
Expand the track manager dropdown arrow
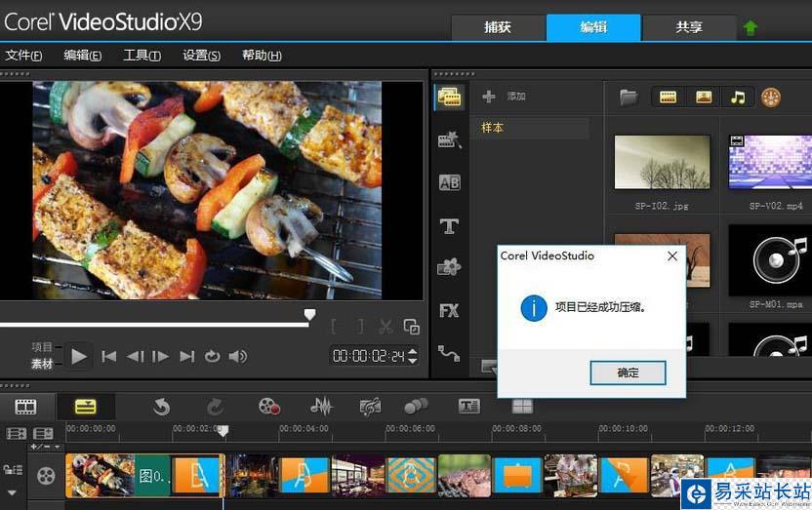(x=12, y=492)
